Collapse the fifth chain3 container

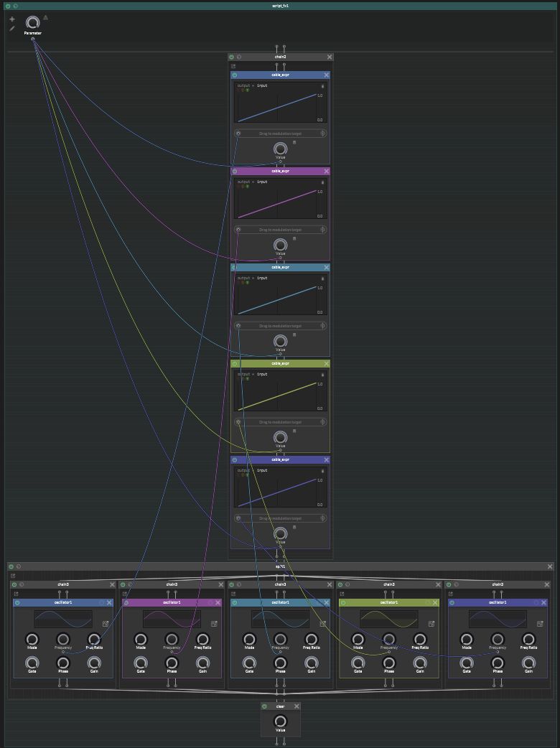(456, 584)
